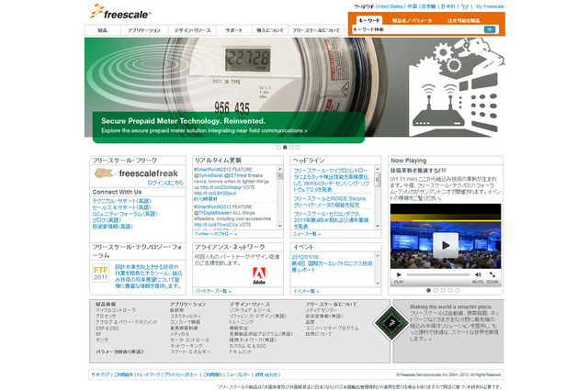The height and width of the screenshot is (391, 588).
Task: Open 投資家情報(英語) link
Action: coord(112,227)
